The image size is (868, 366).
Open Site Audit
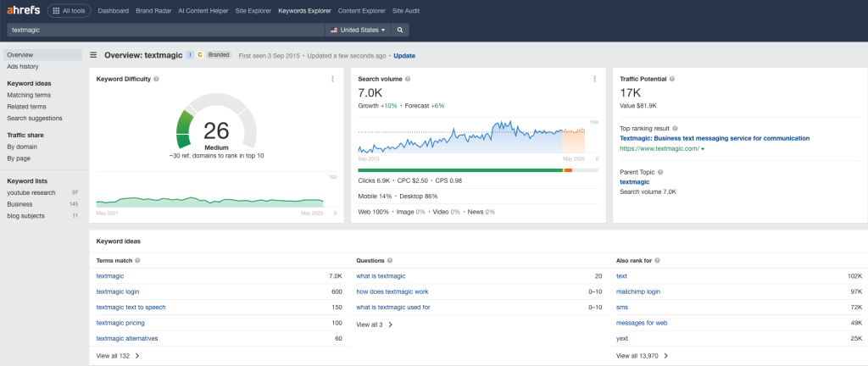[x=406, y=10]
